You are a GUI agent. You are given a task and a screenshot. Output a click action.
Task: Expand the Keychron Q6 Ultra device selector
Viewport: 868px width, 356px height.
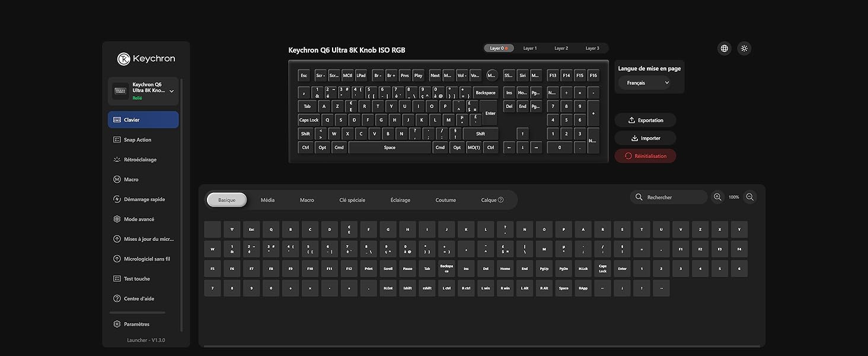pos(143,91)
